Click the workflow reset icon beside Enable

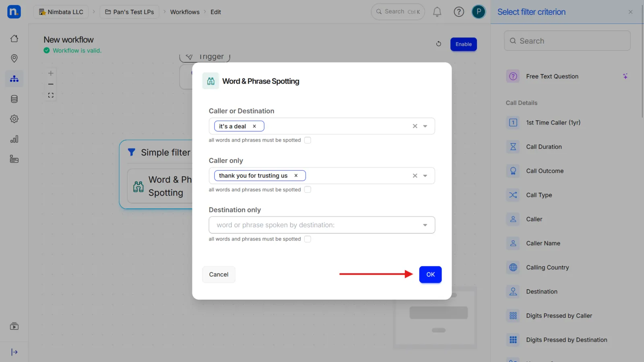click(439, 44)
